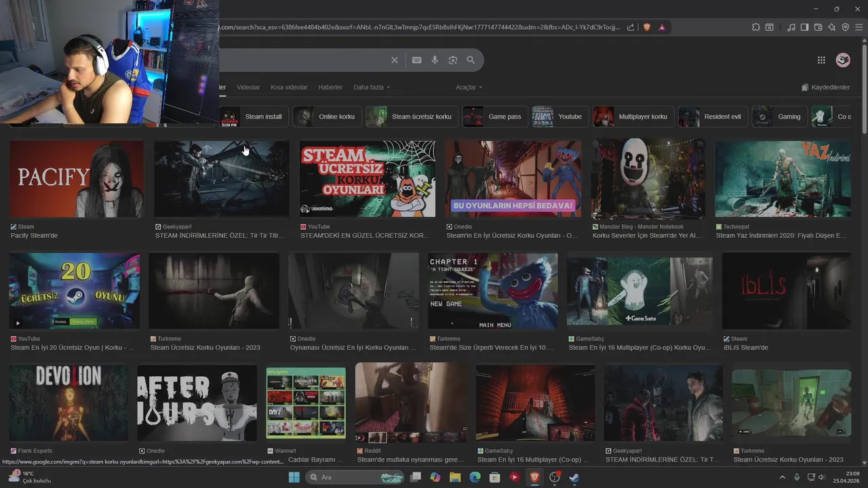Click 'Korku Severler İçin Steam'de' Monster Blog title
868x488 pixels.
click(x=647, y=236)
